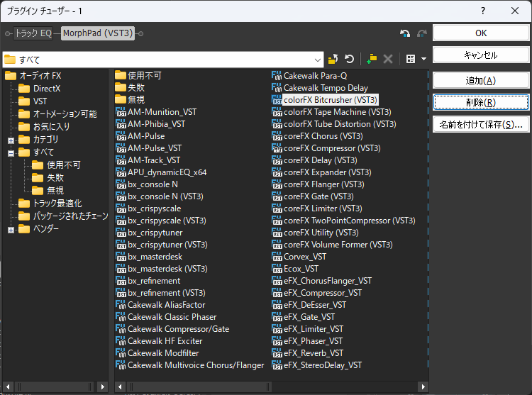Click bx_console N (VST3) plugin icon
The image size is (532, 395).
(121, 196)
